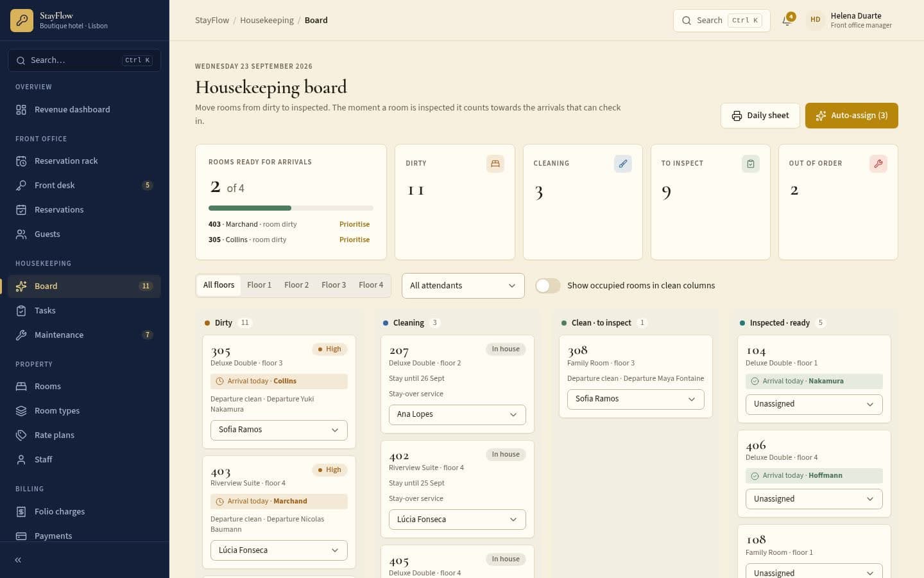
Task: Open notifications bell icon
Action: (x=787, y=21)
